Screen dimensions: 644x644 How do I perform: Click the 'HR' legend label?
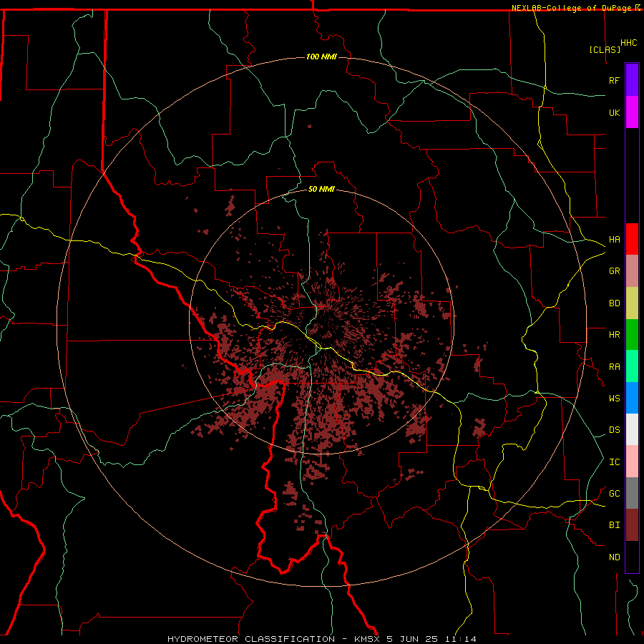pyautogui.click(x=614, y=335)
